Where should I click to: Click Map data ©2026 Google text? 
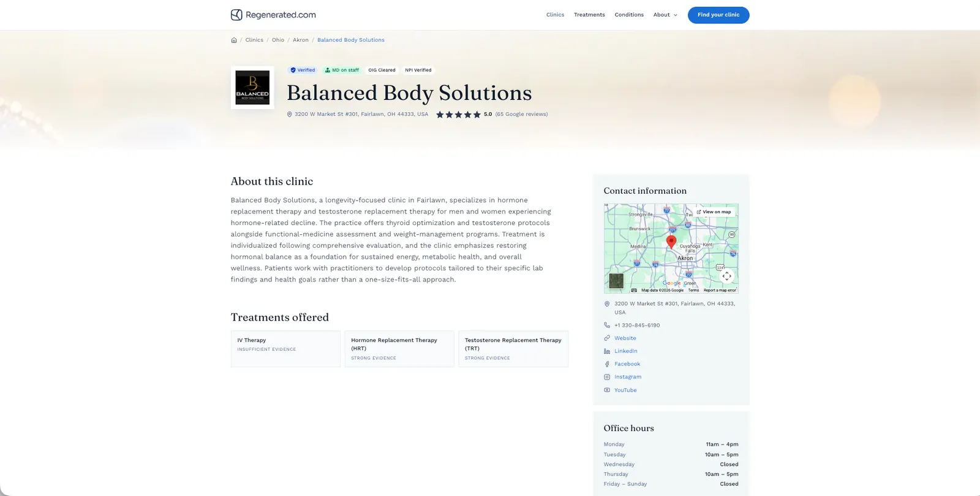(662, 290)
